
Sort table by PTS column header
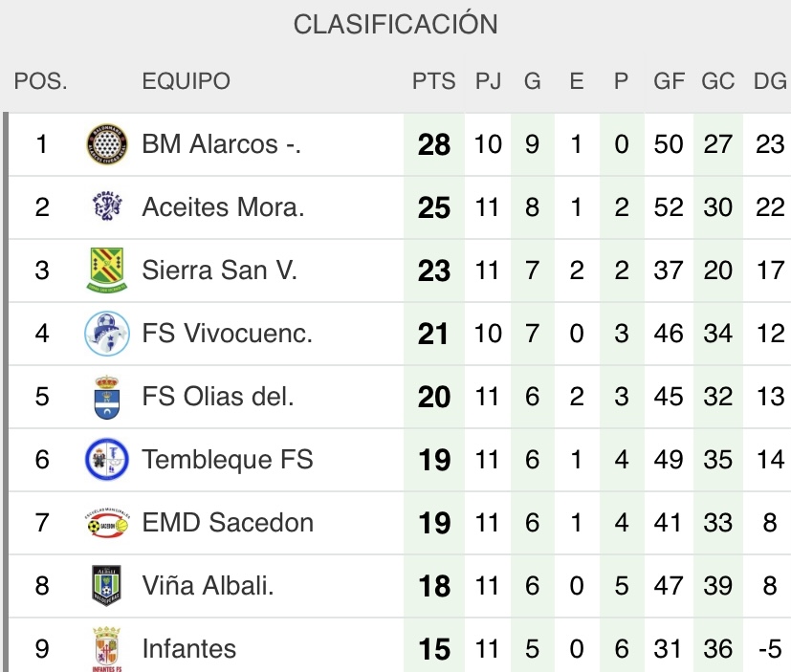coord(433,81)
